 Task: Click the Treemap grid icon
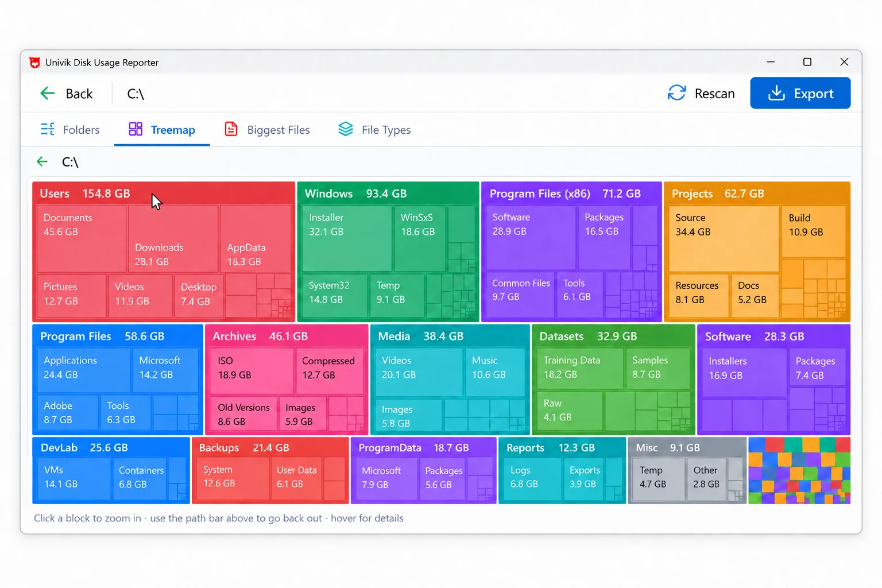pos(136,129)
